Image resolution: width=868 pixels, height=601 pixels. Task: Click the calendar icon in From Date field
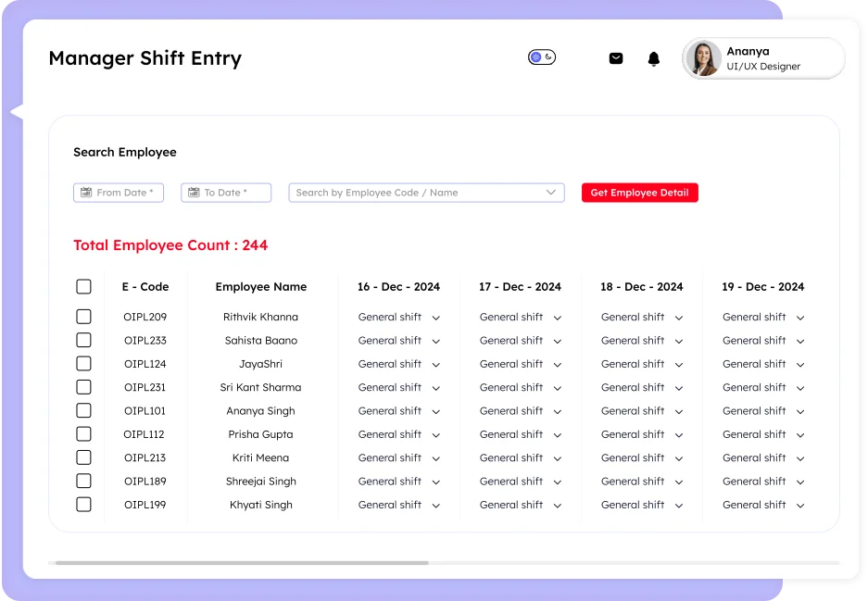point(85,193)
